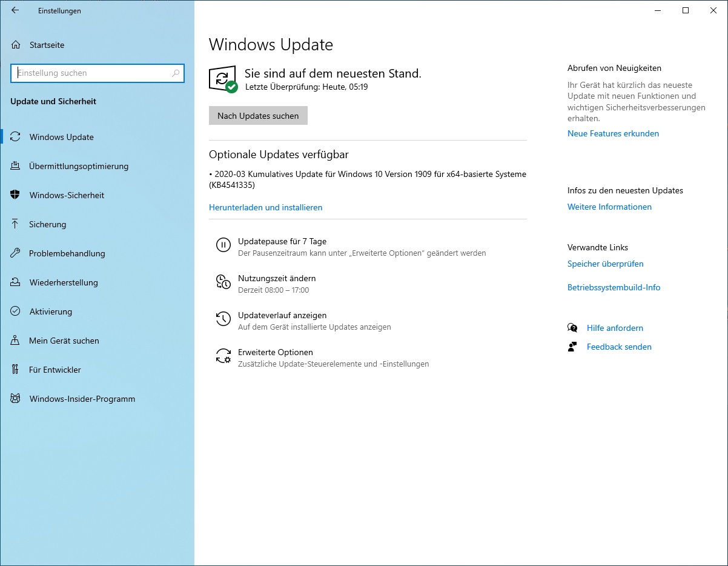728x566 pixels.
Task: Click the Problembehandlung wrench icon
Action: click(16, 253)
